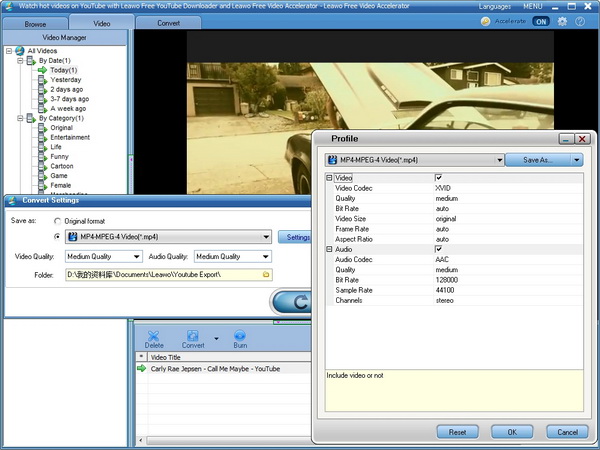
Task: Collapse the All Videos tree node
Action: (x=9, y=51)
